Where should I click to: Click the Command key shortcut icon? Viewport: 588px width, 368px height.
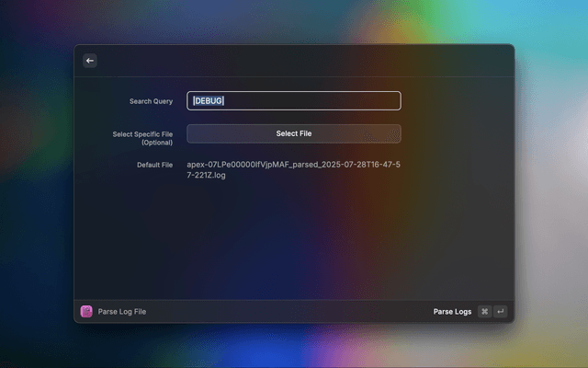click(x=485, y=312)
